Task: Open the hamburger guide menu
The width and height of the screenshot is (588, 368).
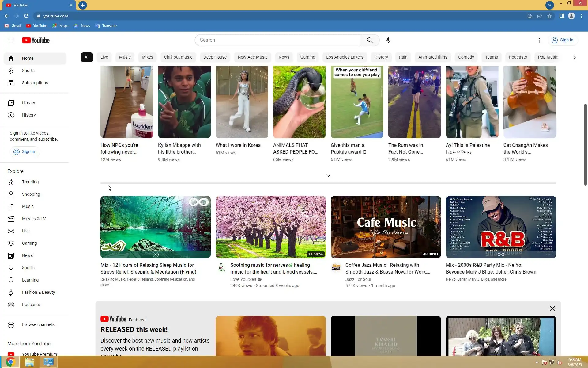Action: click(11, 40)
